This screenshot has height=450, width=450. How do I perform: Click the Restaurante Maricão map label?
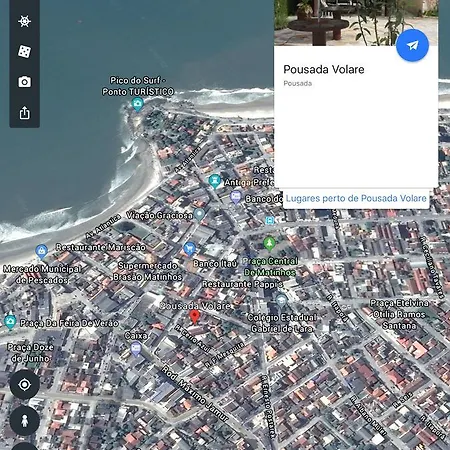(x=101, y=247)
